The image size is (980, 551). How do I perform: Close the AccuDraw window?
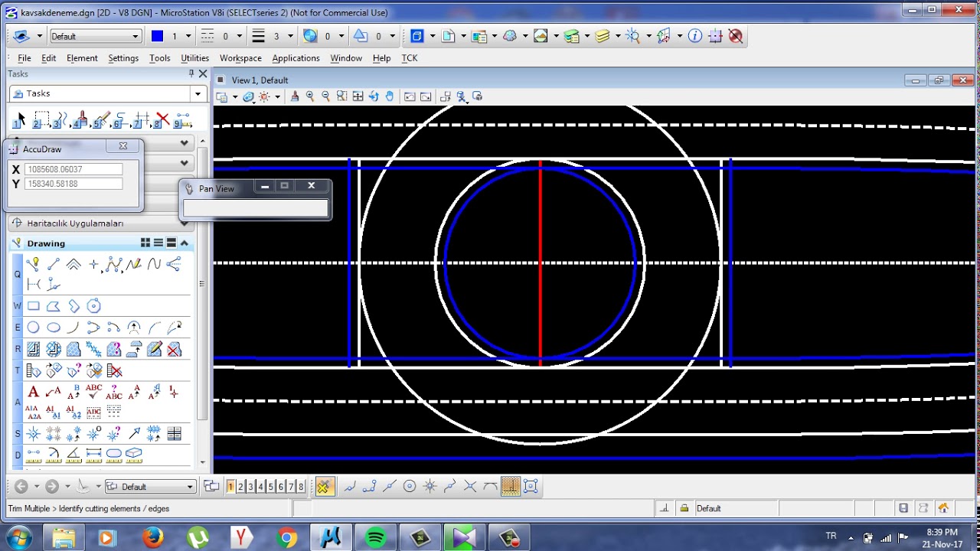(122, 145)
